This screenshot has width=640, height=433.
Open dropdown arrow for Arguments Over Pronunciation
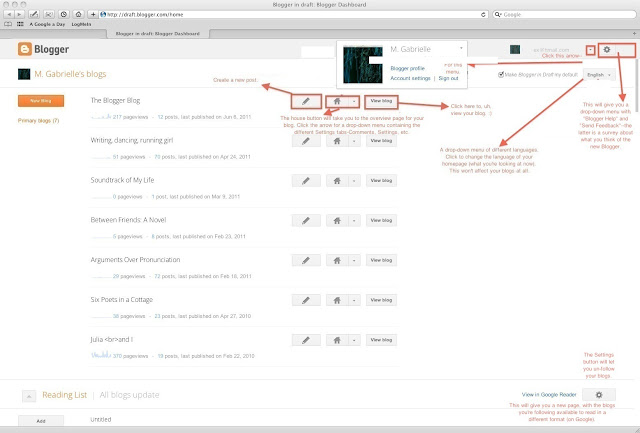(354, 260)
